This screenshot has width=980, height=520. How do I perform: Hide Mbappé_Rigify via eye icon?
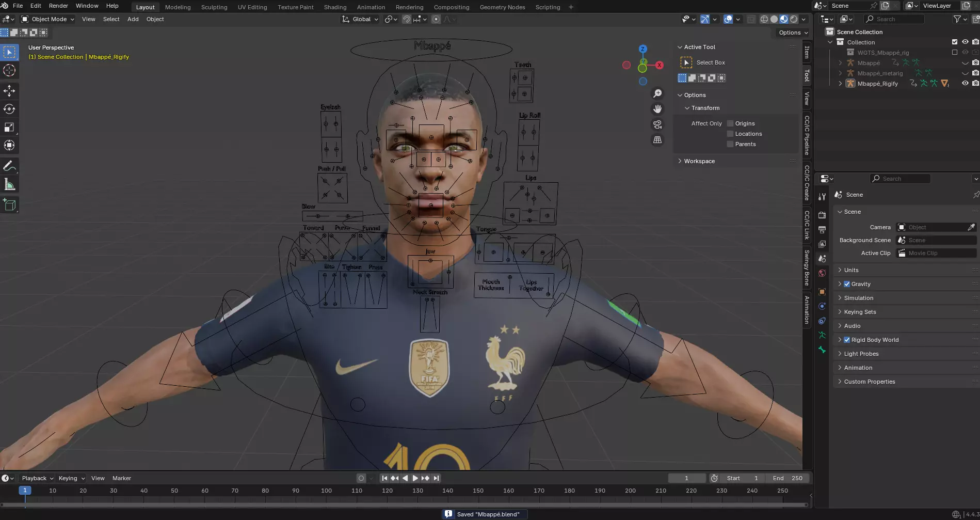pos(965,83)
